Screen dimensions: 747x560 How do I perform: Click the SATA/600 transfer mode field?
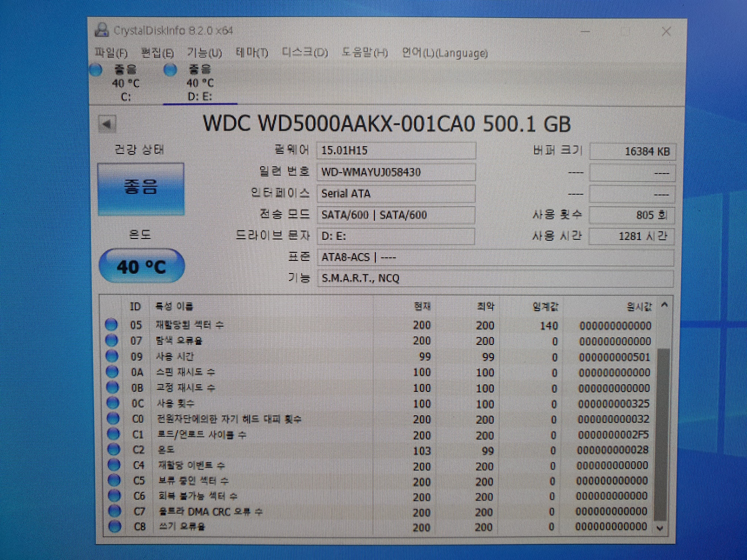[396, 215]
